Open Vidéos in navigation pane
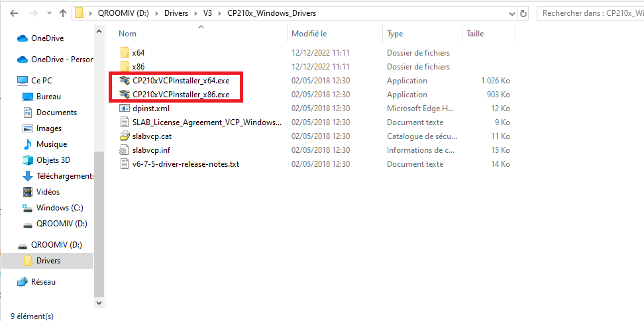Image resolution: width=644 pixels, height=321 pixels. click(48, 192)
